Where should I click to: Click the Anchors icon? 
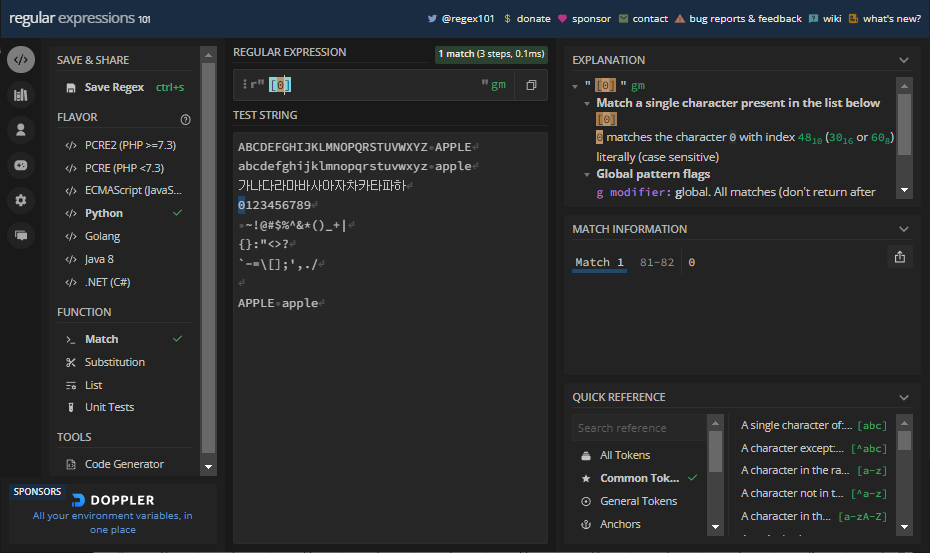coord(586,525)
